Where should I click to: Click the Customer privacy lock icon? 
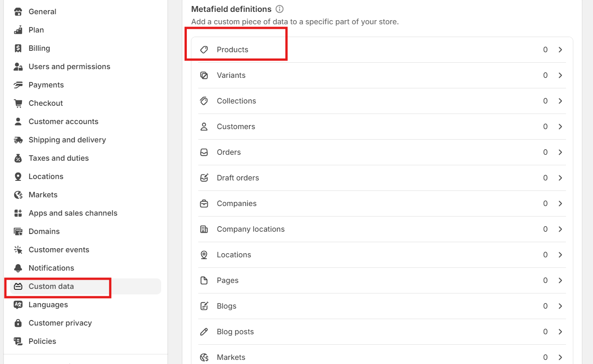18,323
